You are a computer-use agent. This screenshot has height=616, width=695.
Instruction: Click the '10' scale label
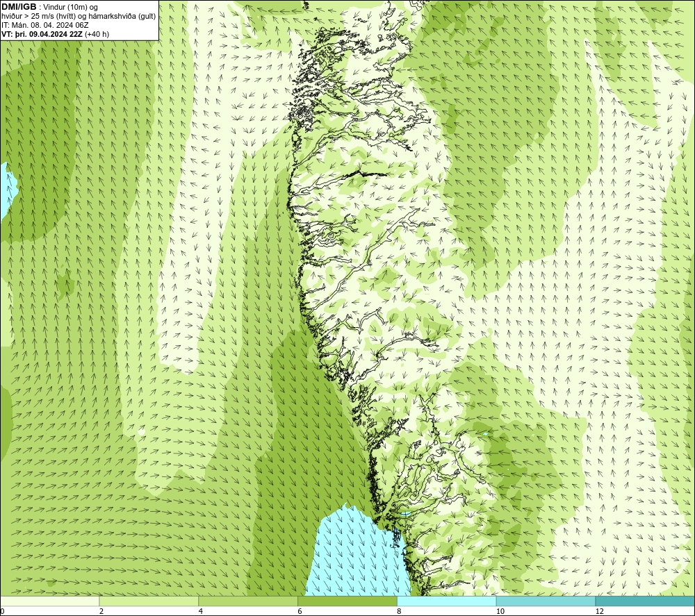click(x=500, y=611)
